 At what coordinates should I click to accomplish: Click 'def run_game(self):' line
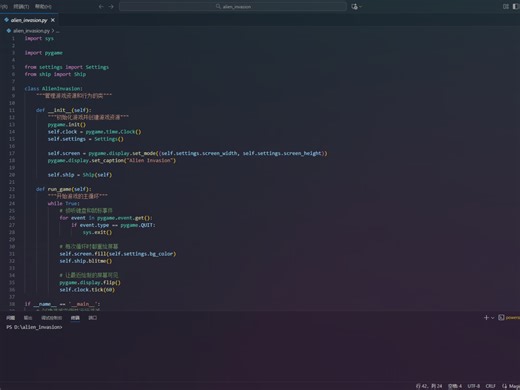point(64,189)
